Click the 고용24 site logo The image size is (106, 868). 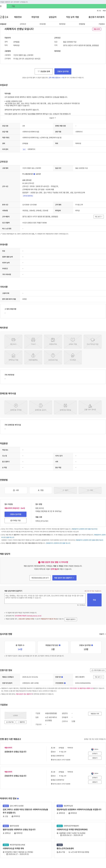4,17
